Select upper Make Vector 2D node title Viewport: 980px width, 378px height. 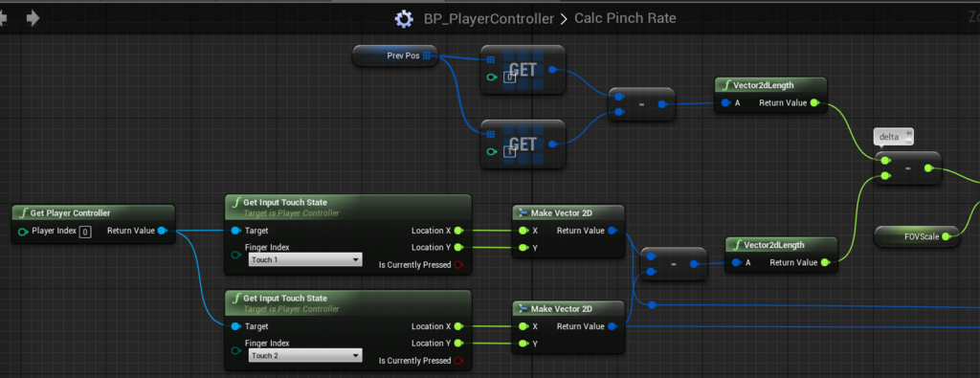[x=561, y=213]
